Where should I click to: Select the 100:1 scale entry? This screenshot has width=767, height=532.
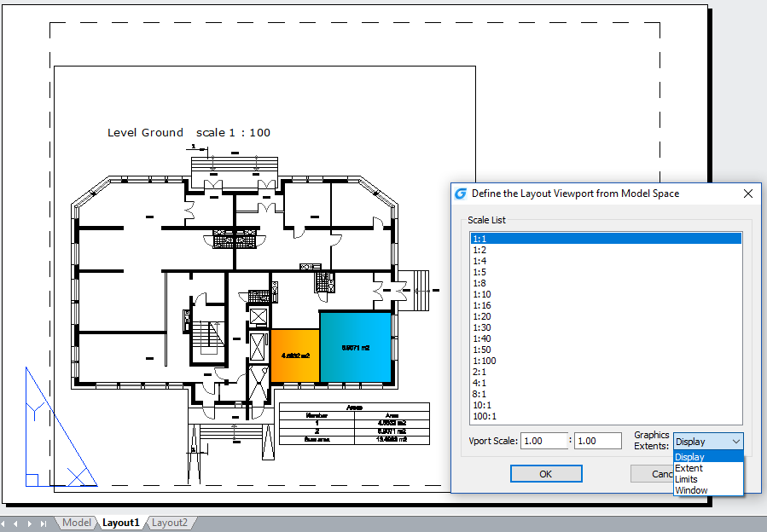pyautogui.click(x=606, y=416)
